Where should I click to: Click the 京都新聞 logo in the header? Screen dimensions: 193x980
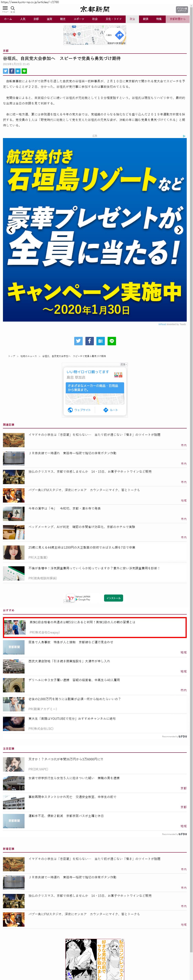click(x=94, y=9)
